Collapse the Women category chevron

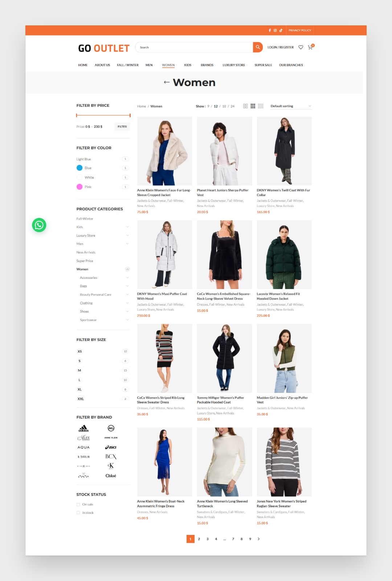coord(127,269)
